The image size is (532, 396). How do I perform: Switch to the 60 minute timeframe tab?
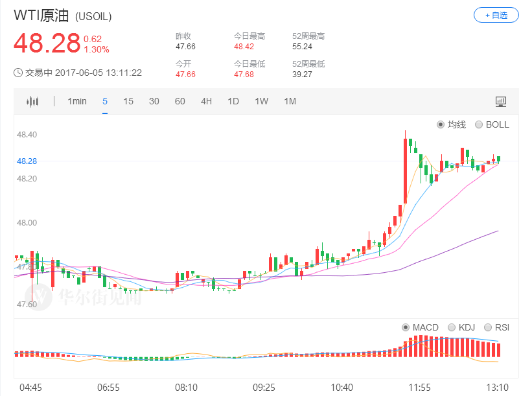pos(180,102)
